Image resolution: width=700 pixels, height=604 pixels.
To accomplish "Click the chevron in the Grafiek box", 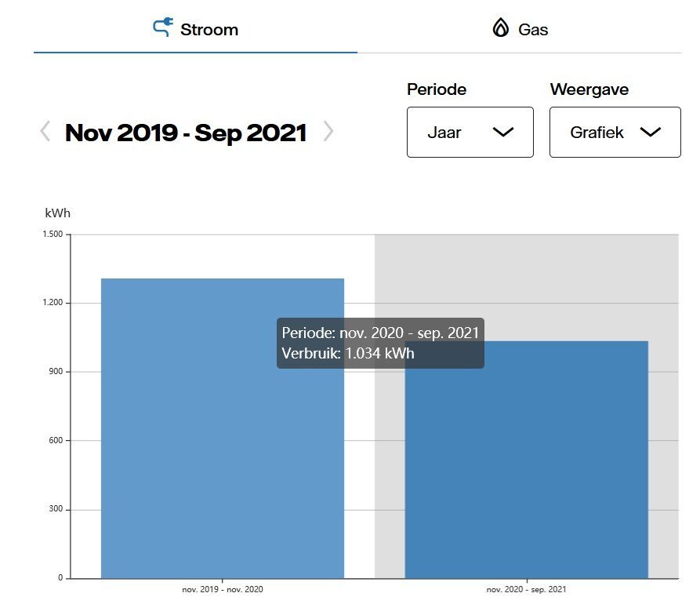I will point(651,133).
